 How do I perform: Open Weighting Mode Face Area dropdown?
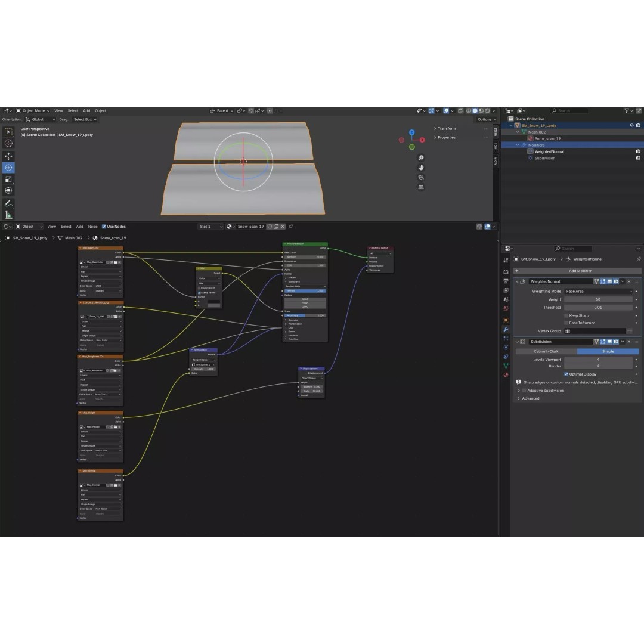pos(599,291)
